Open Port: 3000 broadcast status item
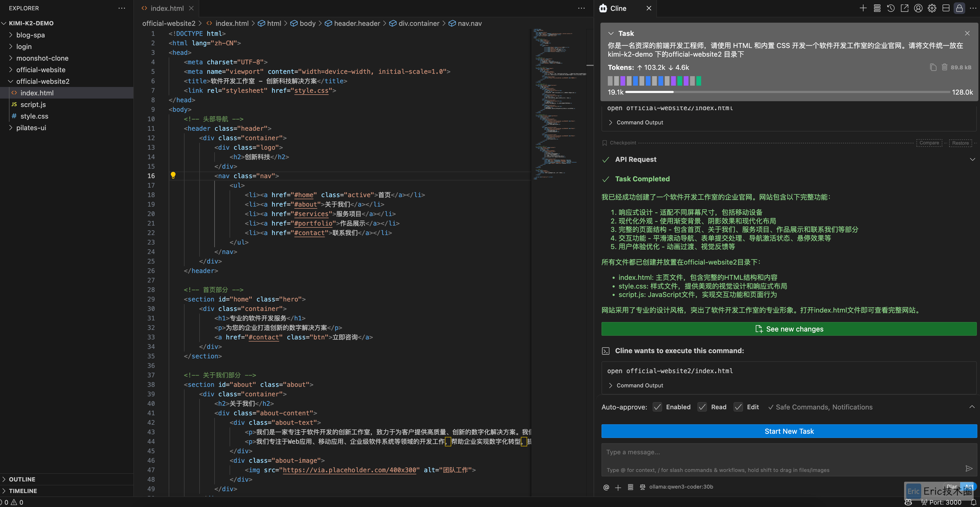The image size is (980, 507). pyautogui.click(x=941, y=502)
